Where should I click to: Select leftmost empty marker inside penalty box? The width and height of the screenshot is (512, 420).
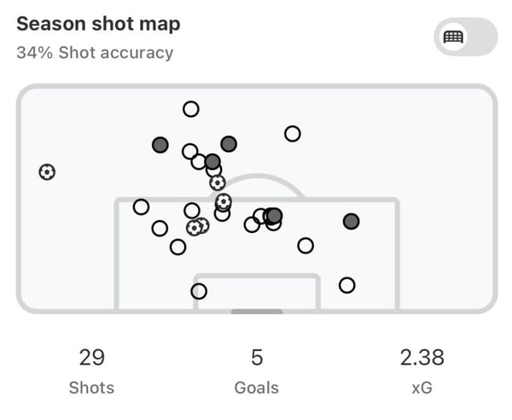(x=141, y=207)
